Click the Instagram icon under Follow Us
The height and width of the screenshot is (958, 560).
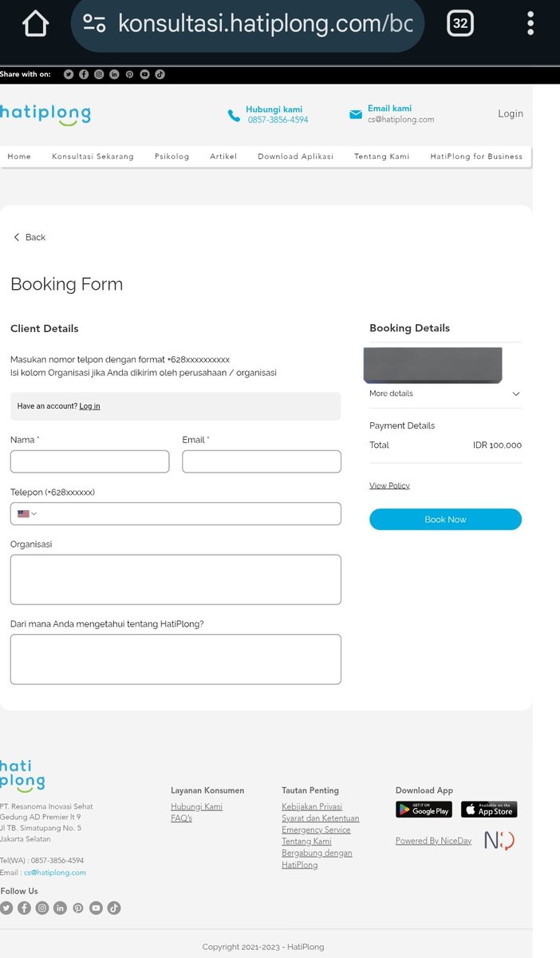point(42,908)
